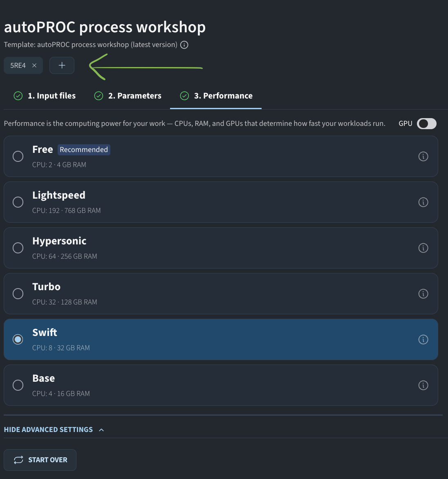Image resolution: width=448 pixels, height=479 pixels.
Task: Remove the 5RE4 tag
Action: pyautogui.click(x=34, y=65)
